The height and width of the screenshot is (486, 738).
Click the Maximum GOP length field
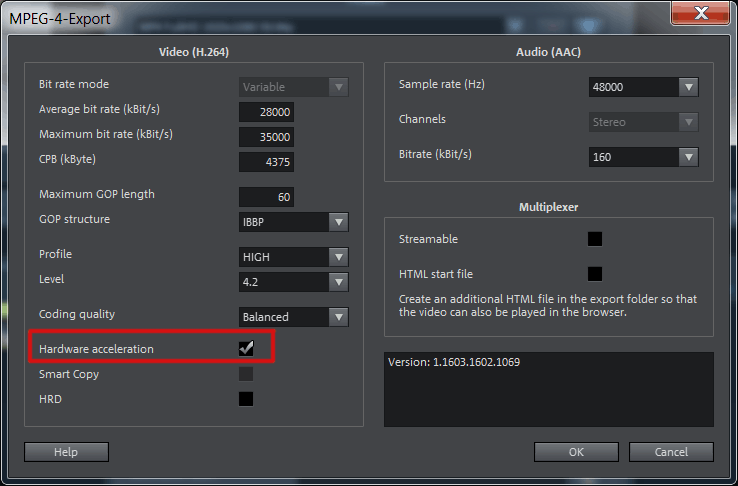266,197
